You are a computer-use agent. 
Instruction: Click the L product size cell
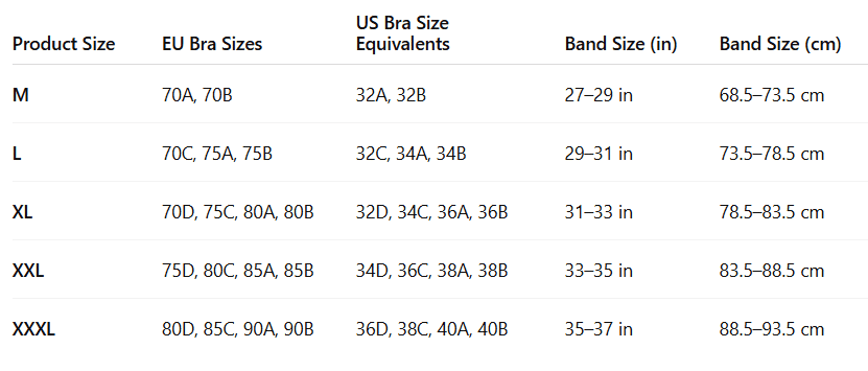pos(17,153)
